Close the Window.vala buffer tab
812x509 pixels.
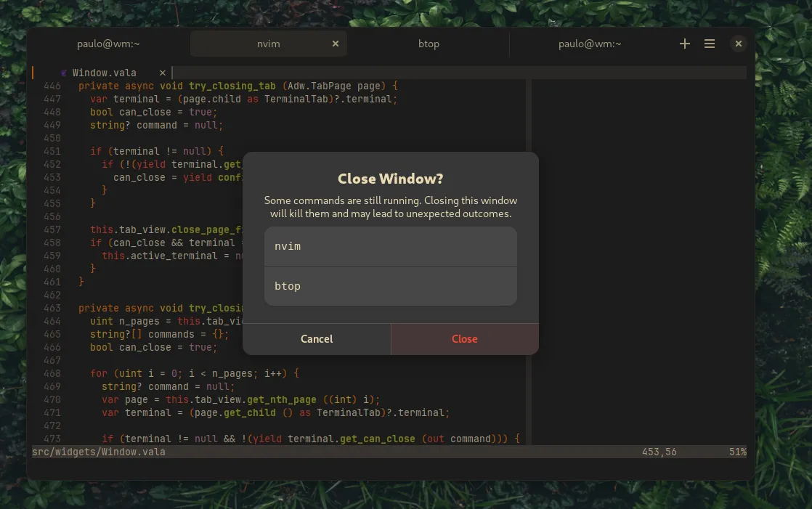[x=163, y=73]
